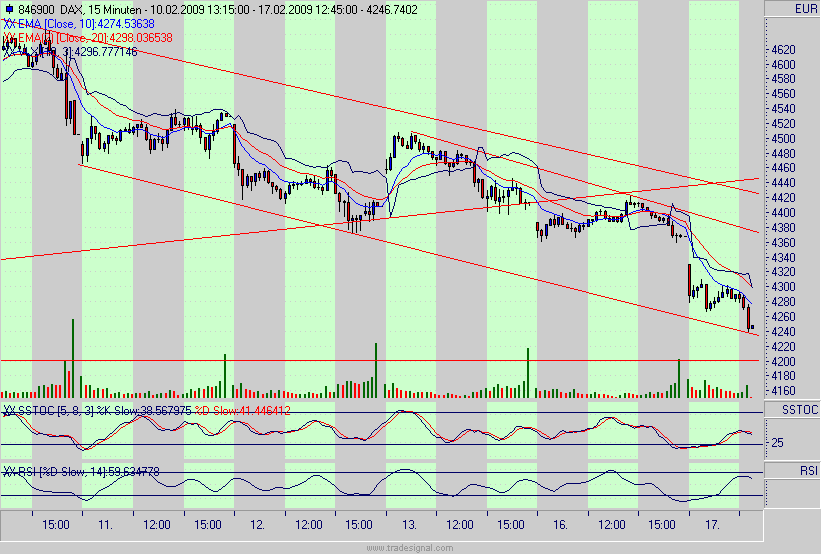Click the 4420 price axis label
Image resolution: width=821 pixels, height=554 pixels.
click(x=784, y=198)
